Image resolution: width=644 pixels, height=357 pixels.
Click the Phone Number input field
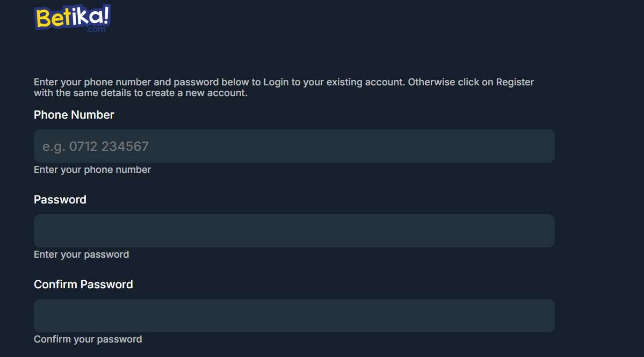click(x=294, y=145)
